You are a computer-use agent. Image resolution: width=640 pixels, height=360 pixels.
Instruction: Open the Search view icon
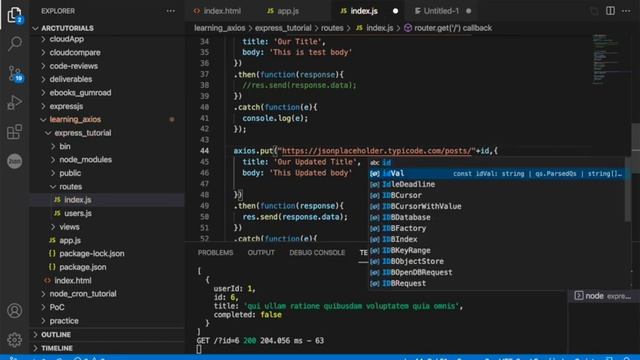(x=15, y=43)
